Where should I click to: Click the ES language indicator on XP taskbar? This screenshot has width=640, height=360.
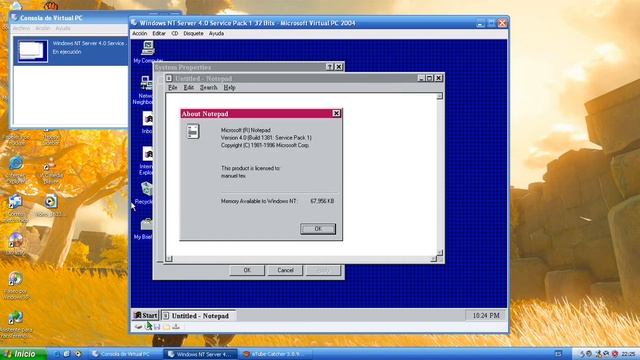coord(558,354)
